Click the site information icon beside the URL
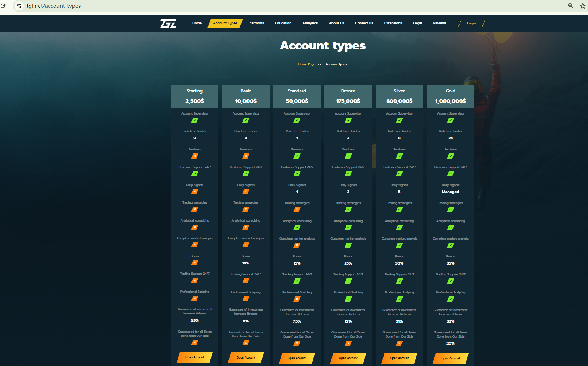 19,6
